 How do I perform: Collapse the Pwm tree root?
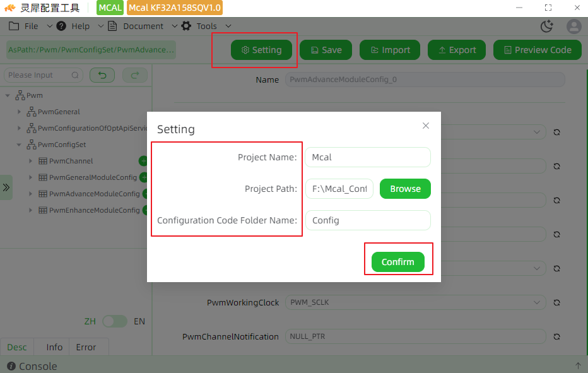8,95
